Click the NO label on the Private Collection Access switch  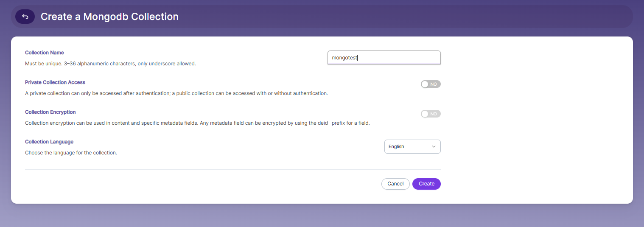434,84
